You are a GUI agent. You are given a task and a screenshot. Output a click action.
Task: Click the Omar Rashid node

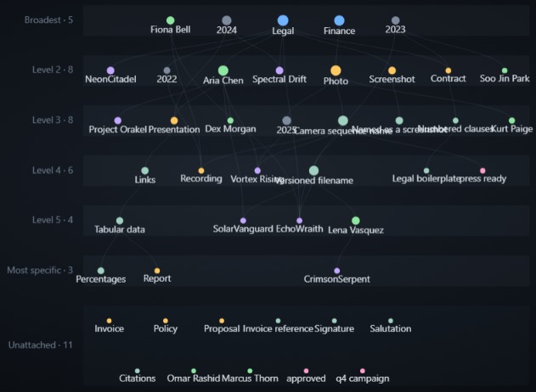[194, 371]
